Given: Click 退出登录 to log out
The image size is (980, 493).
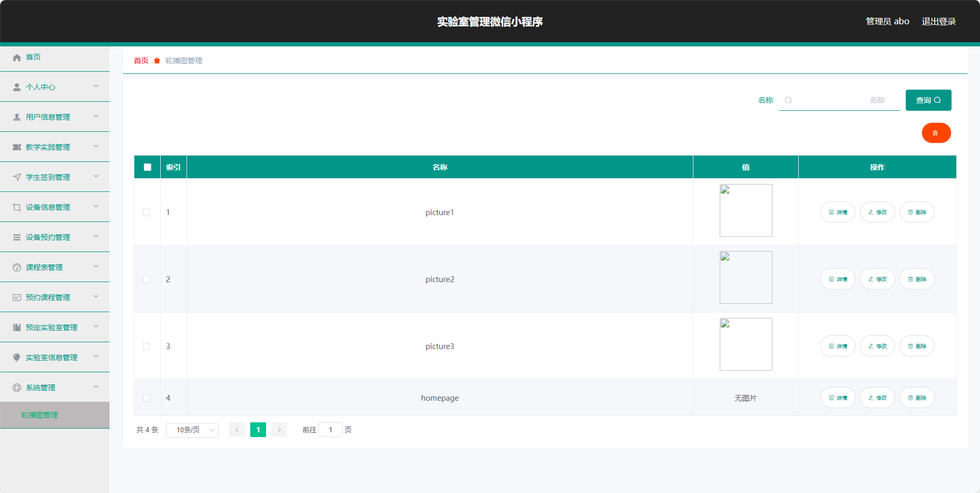Looking at the screenshot, I should click(x=938, y=22).
